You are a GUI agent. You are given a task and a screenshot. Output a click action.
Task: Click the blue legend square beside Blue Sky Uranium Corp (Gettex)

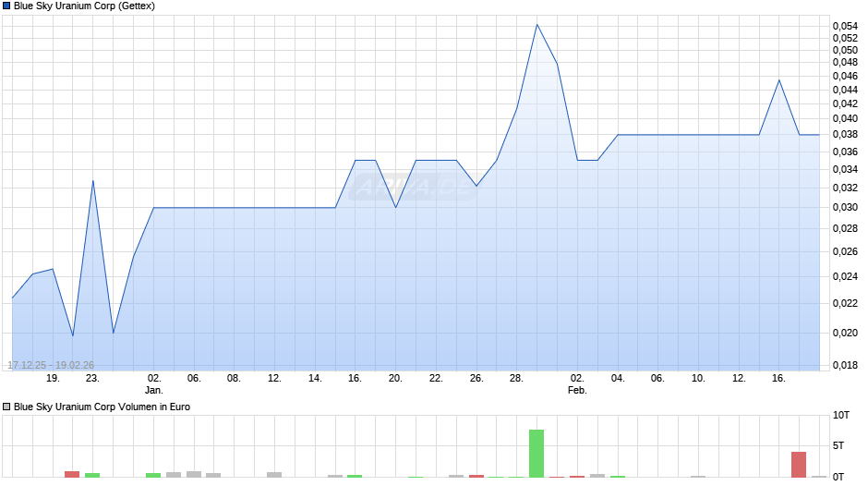6,6
